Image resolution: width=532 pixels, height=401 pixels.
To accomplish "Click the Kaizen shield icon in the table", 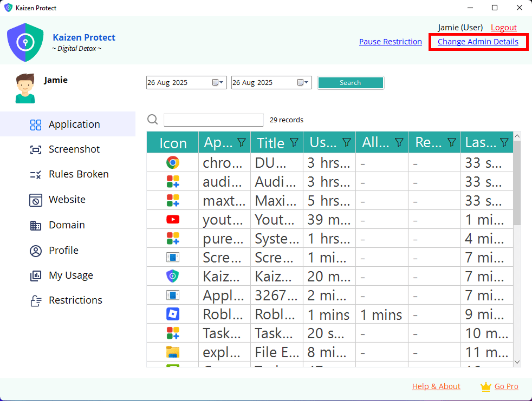I will click(x=173, y=276).
